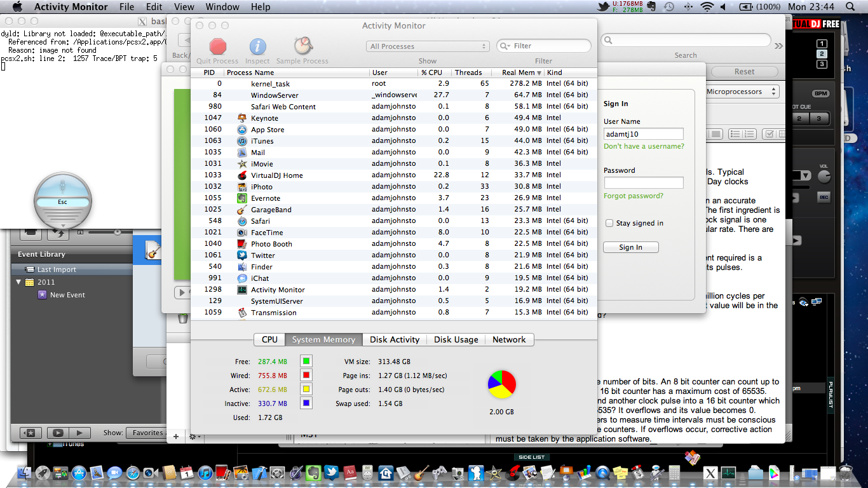This screenshot has width=868, height=488.
Task: Select the Transmission process icon
Action: 242,313
